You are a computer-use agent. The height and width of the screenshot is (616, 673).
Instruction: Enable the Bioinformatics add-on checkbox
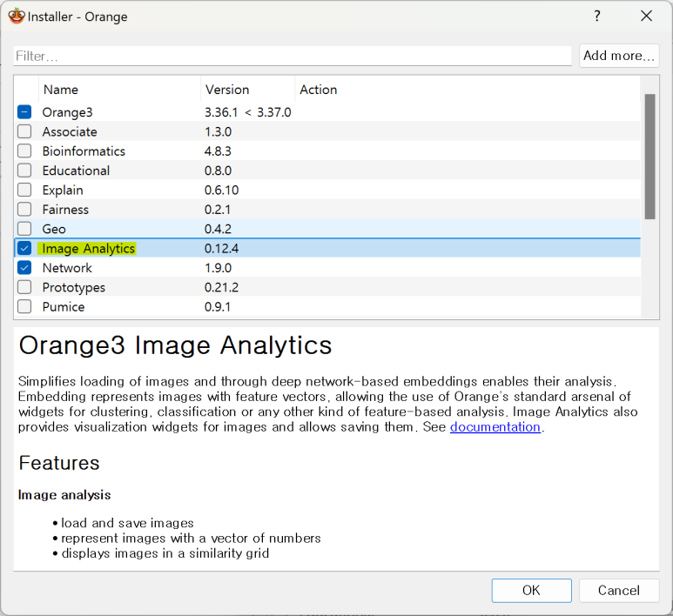[x=24, y=151]
